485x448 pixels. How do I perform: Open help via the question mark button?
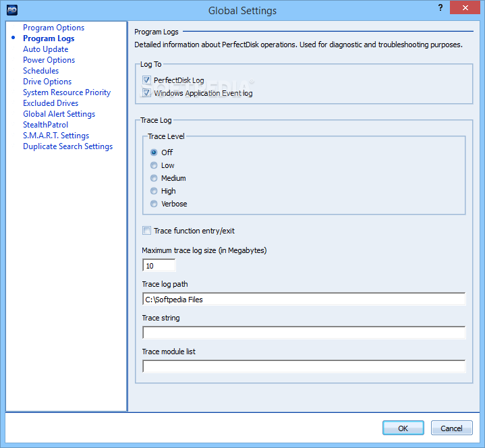tap(440, 7)
